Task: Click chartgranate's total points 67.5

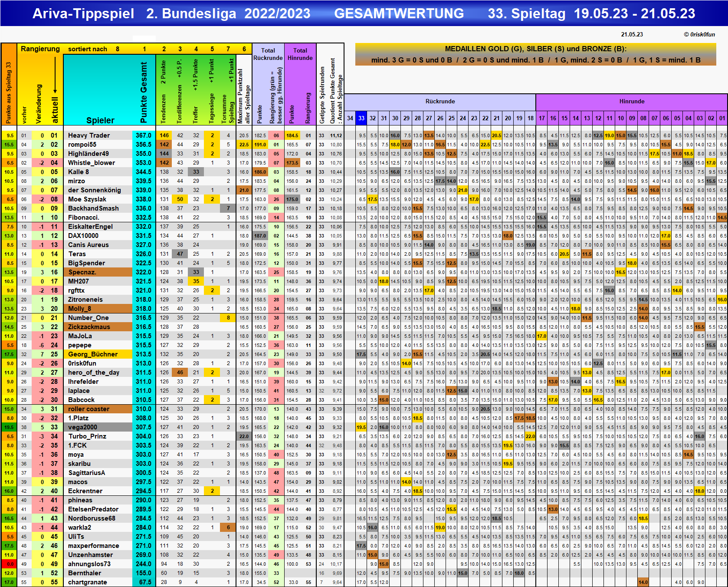Action: [144, 582]
